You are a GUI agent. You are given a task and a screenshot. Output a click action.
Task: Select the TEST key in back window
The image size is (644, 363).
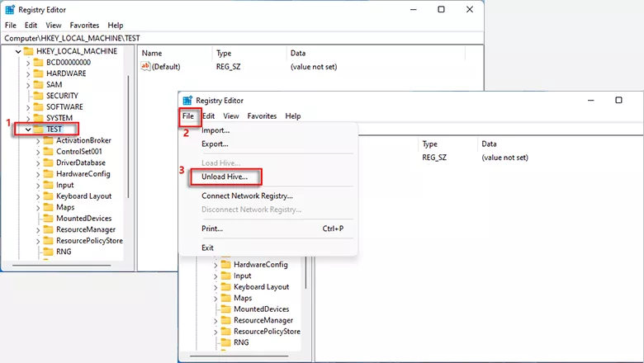[x=54, y=130]
